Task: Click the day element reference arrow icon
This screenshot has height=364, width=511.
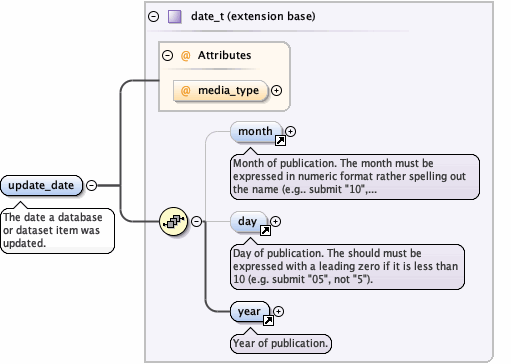Action: pyautogui.click(x=265, y=230)
